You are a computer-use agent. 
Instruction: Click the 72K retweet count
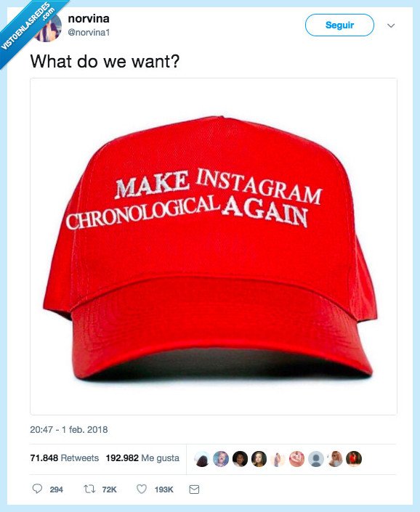point(109,489)
